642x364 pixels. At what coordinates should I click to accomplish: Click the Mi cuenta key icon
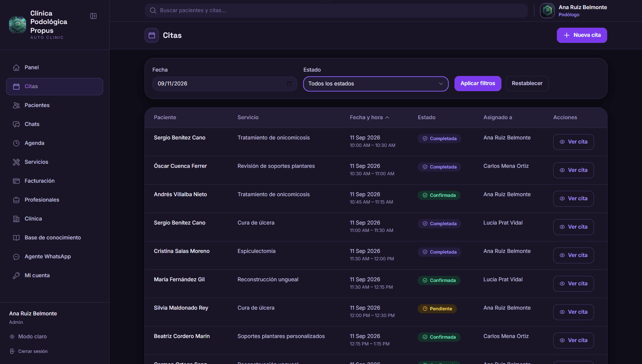16,276
